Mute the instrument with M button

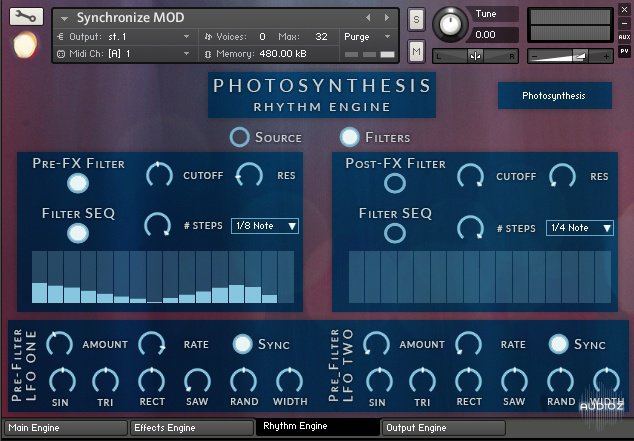coord(416,51)
